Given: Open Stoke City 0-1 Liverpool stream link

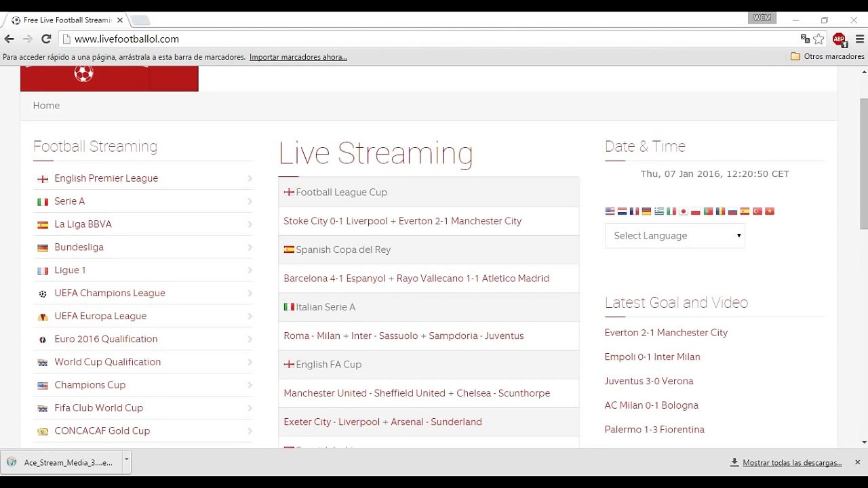Looking at the screenshot, I should (336, 221).
